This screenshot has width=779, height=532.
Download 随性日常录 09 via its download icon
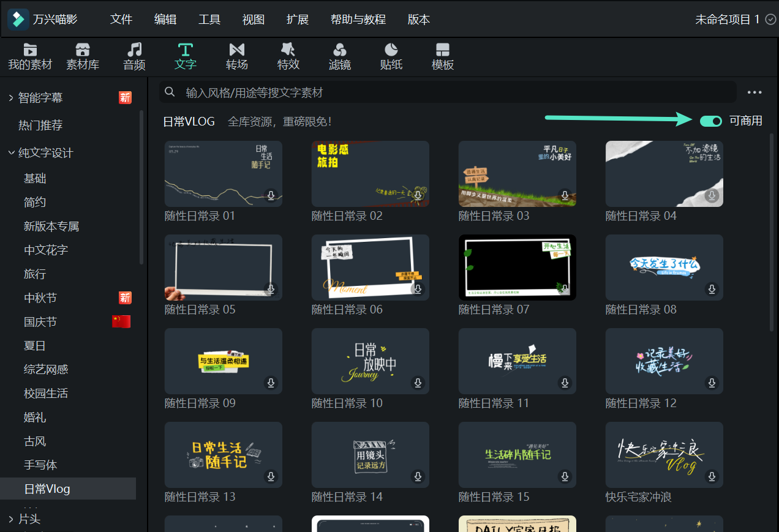271,383
